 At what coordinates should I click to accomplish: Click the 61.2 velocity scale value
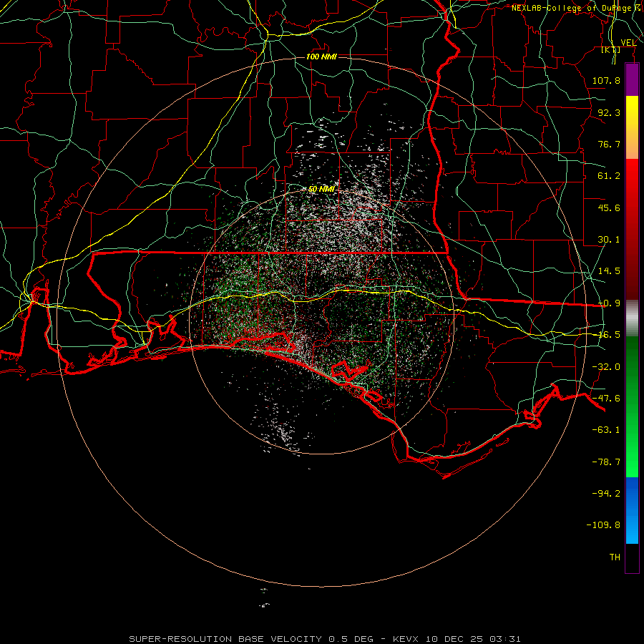(609, 176)
